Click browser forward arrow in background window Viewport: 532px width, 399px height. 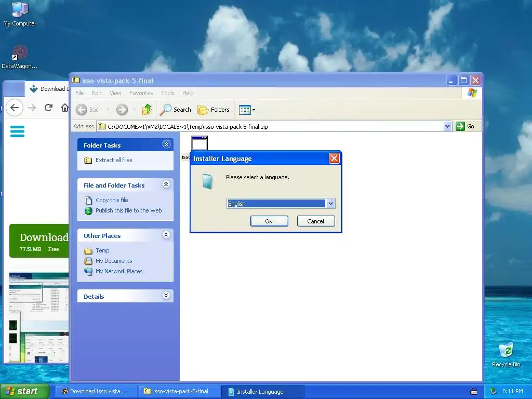click(x=32, y=108)
